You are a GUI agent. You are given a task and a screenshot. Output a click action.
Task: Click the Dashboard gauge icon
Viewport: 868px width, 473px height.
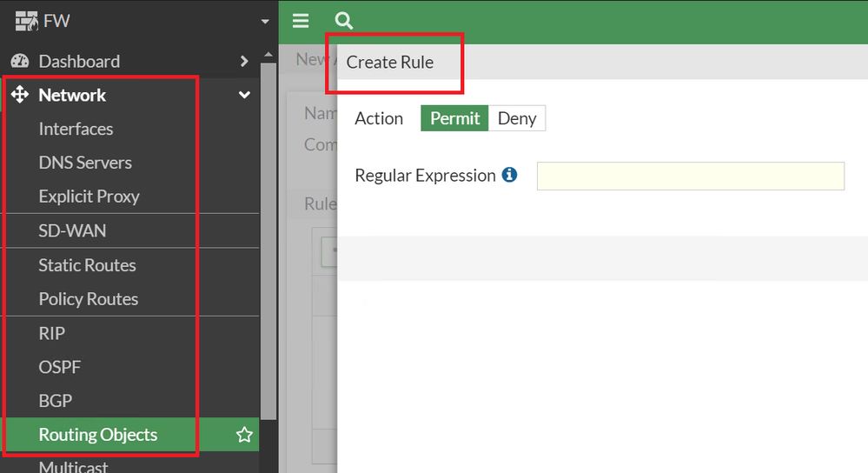click(19, 62)
